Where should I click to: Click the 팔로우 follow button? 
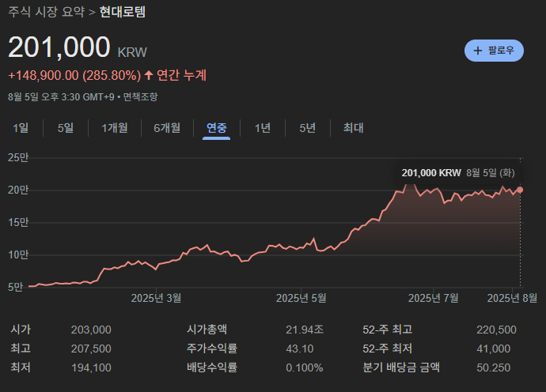pyautogui.click(x=494, y=51)
